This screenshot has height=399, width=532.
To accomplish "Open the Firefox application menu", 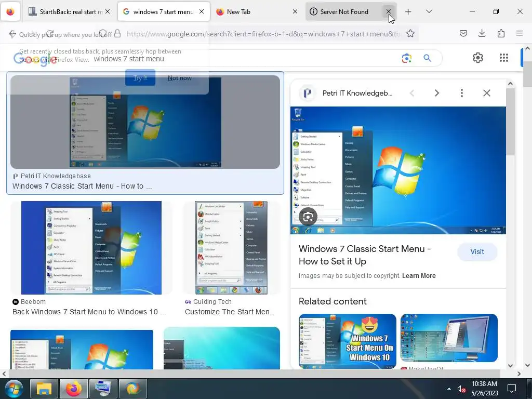I will (x=520, y=33).
